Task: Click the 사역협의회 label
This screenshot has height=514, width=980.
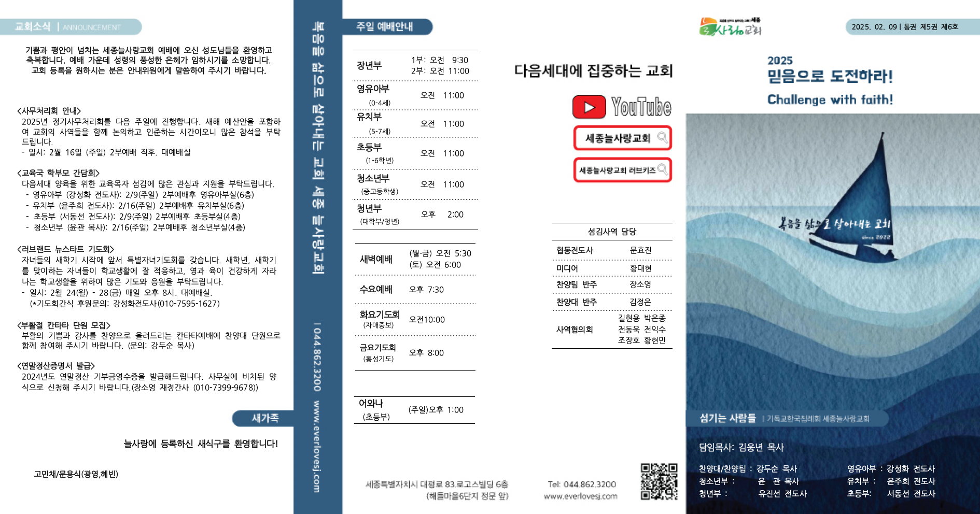Action: (x=575, y=330)
